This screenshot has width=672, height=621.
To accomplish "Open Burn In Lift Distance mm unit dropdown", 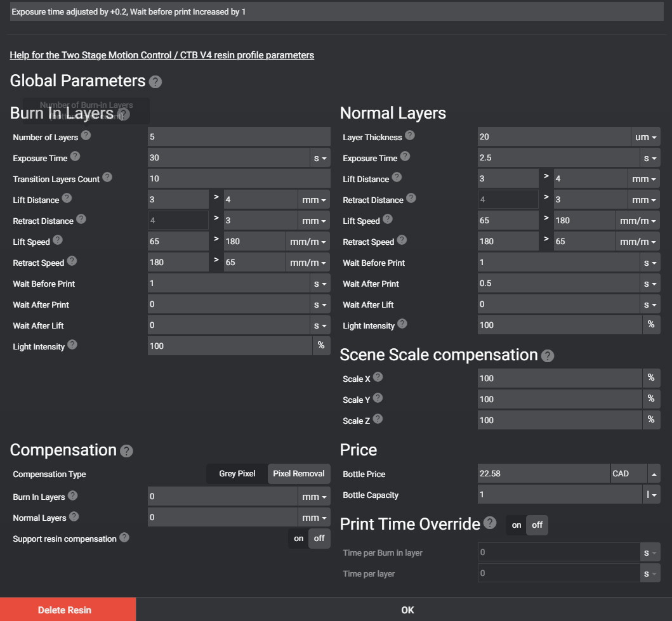I will (x=313, y=200).
